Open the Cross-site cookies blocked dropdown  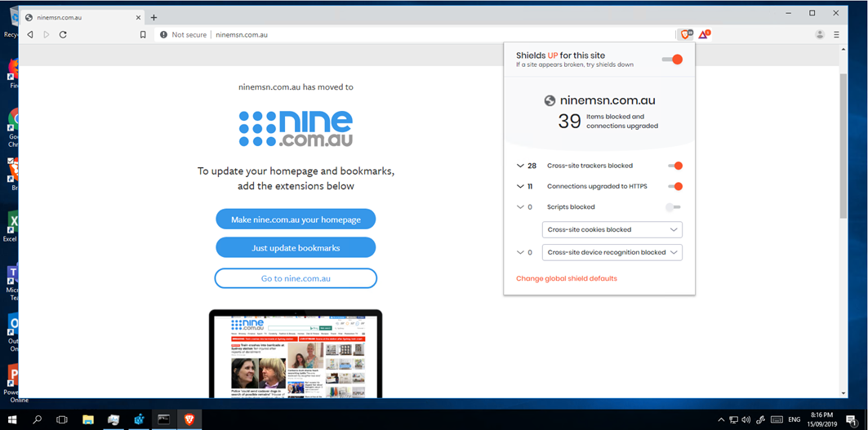612,229
